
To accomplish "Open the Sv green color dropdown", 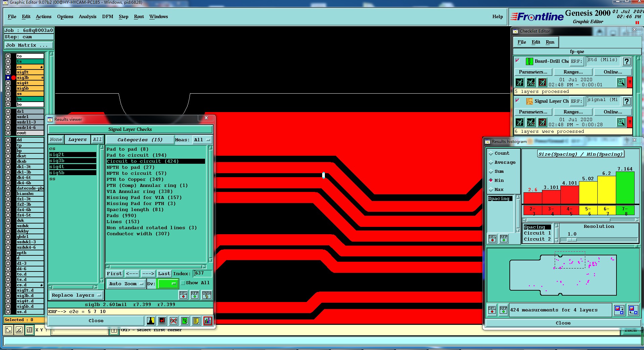I will coord(168,284).
